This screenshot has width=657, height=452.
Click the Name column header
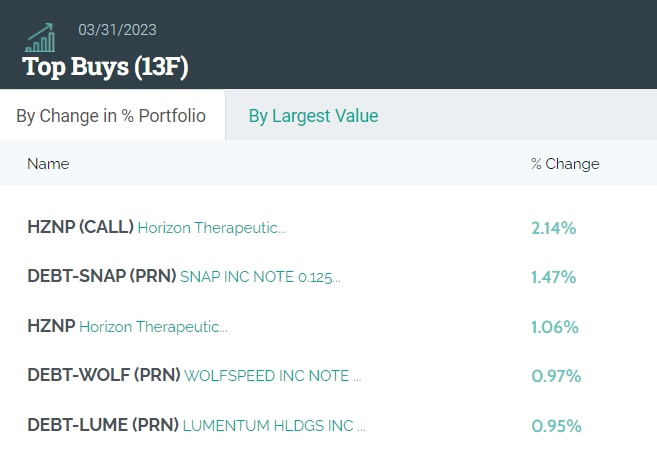point(48,164)
